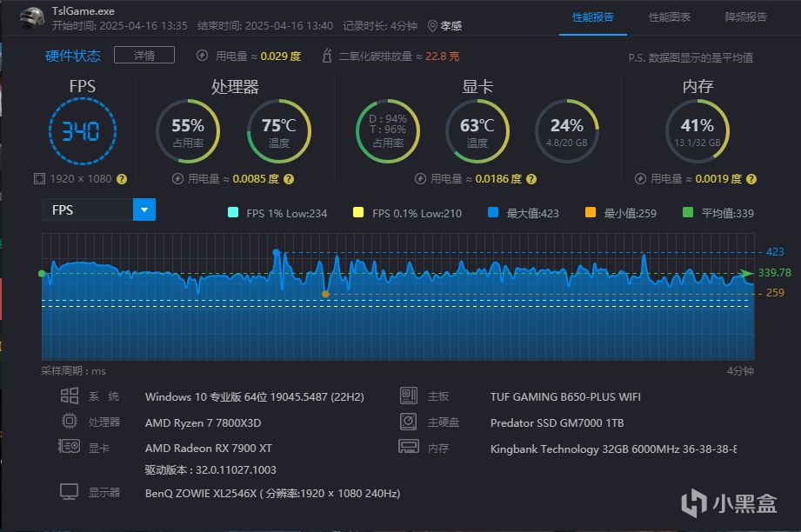Click help icon beside graphics card 0.0186 度
The width and height of the screenshot is (801, 532).
(x=531, y=179)
